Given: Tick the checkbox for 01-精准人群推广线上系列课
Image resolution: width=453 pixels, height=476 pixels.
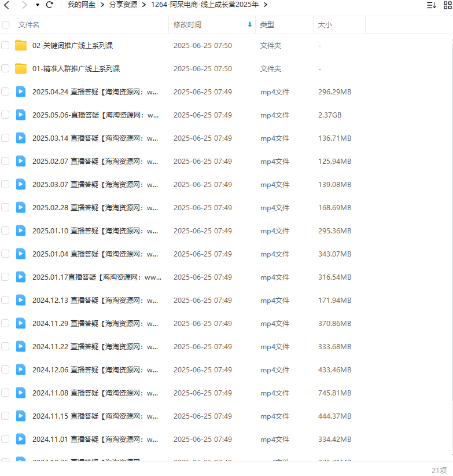Looking at the screenshot, I should pos(5,68).
